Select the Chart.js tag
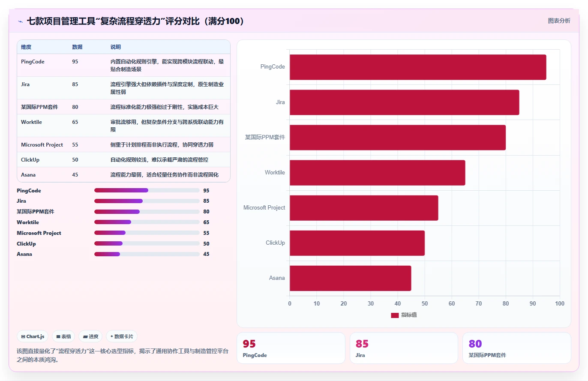Screen dimensions: 588x381 point(33,336)
